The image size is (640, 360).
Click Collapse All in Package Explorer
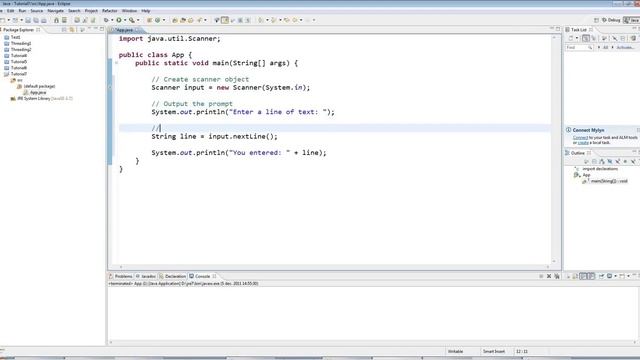click(x=64, y=30)
